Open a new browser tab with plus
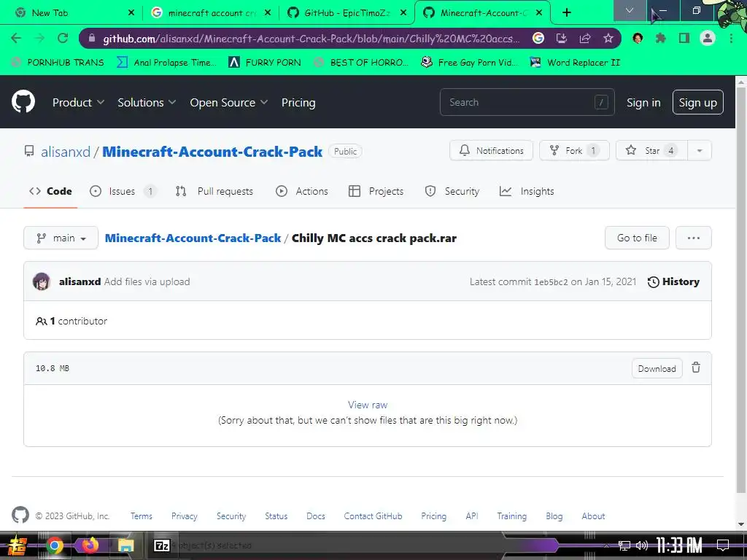This screenshot has height=560, width=747. click(566, 12)
